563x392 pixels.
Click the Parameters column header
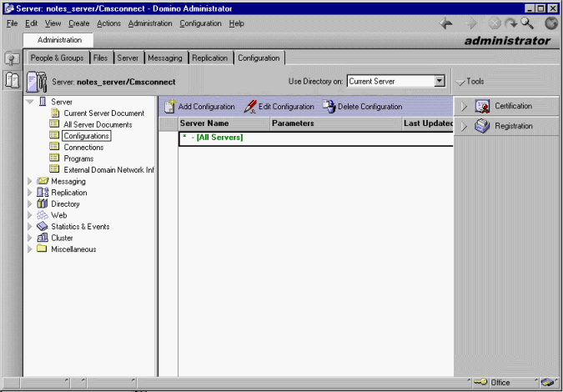[336, 123]
